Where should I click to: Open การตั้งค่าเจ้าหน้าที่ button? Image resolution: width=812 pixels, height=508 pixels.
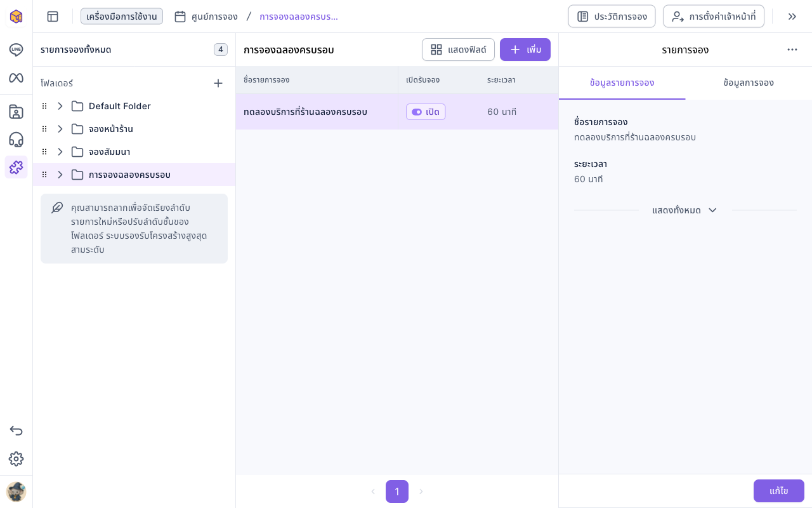(x=714, y=17)
